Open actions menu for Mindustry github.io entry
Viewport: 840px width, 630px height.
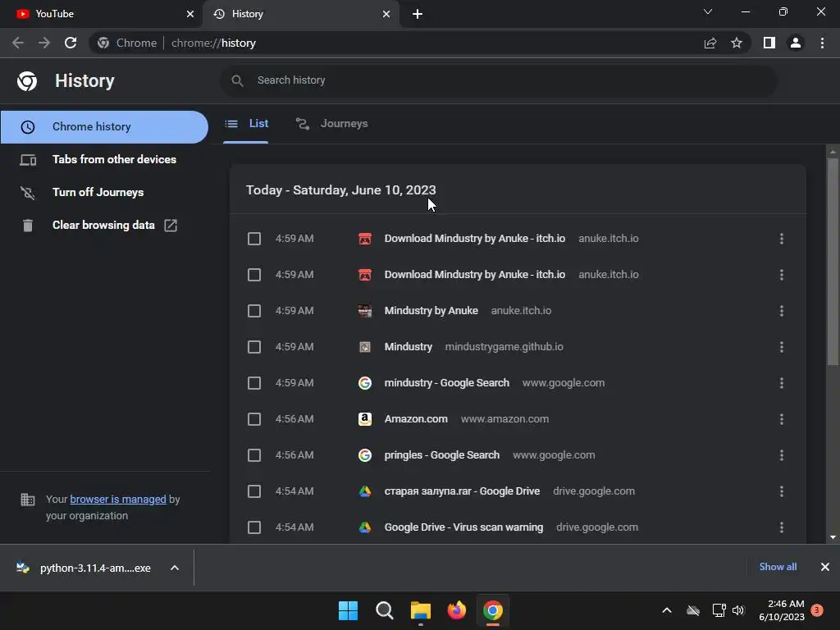tap(782, 347)
